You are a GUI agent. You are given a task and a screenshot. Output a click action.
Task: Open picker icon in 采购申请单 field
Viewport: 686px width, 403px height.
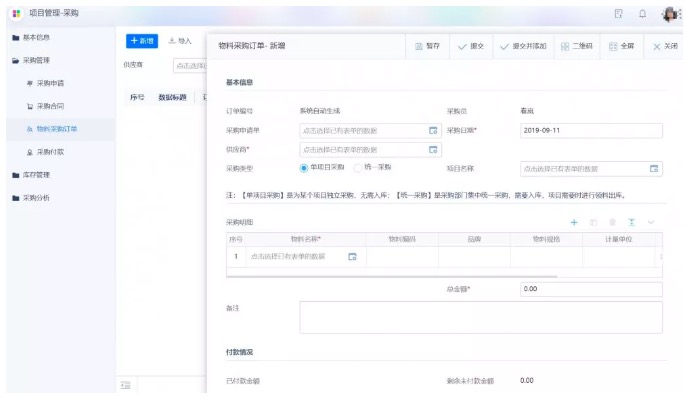click(433, 130)
